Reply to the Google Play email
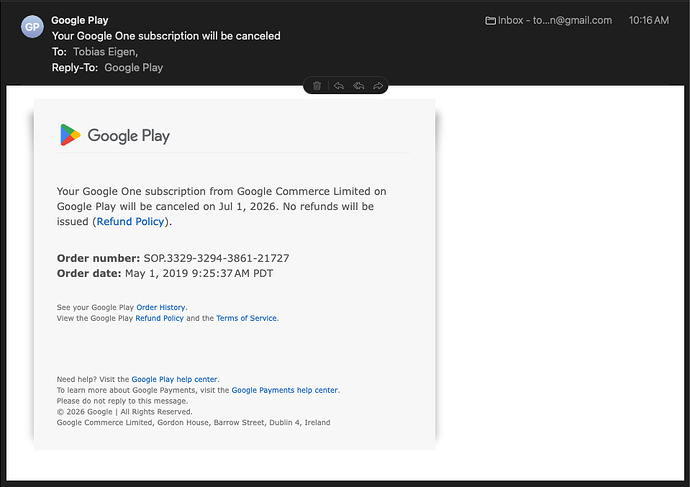 tap(338, 86)
